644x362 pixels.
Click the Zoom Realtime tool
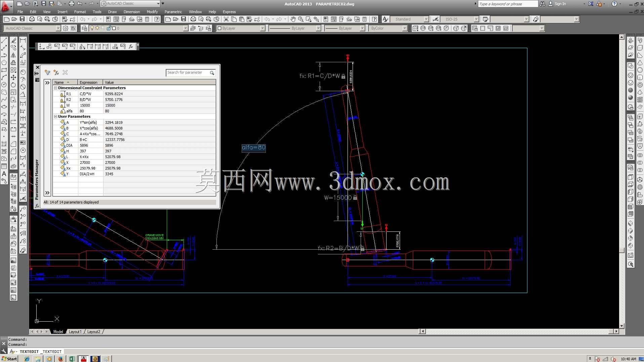tap(301, 19)
